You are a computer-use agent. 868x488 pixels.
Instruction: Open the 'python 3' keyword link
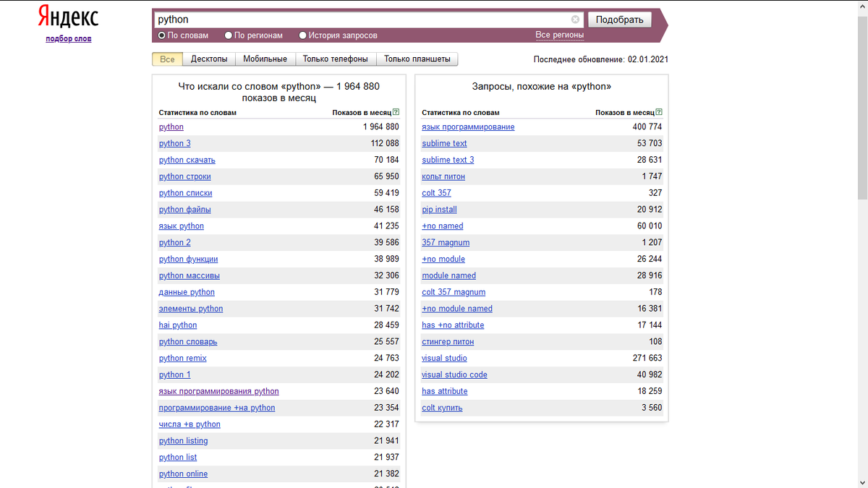pos(175,144)
